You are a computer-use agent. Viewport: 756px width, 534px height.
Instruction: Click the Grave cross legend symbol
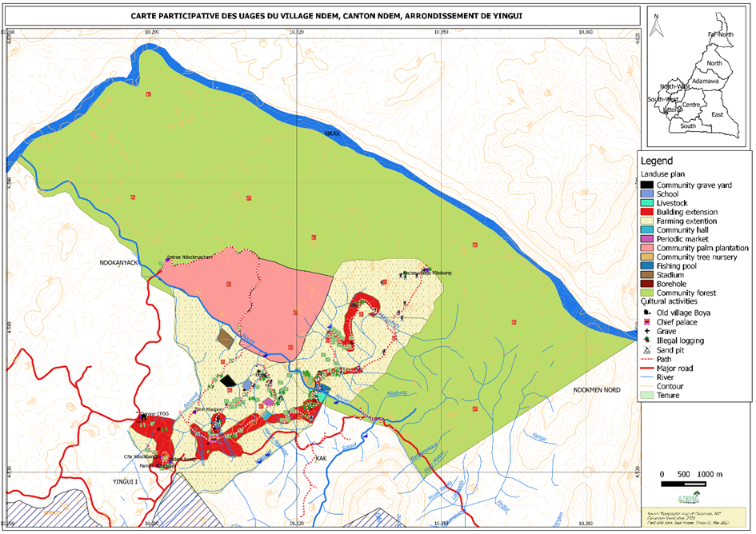[x=647, y=331]
